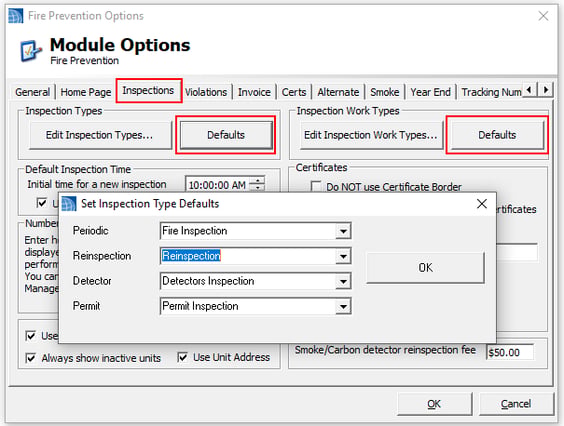Expand the Periodic inspection type dropdown
The height and width of the screenshot is (426, 564).
pos(343,231)
